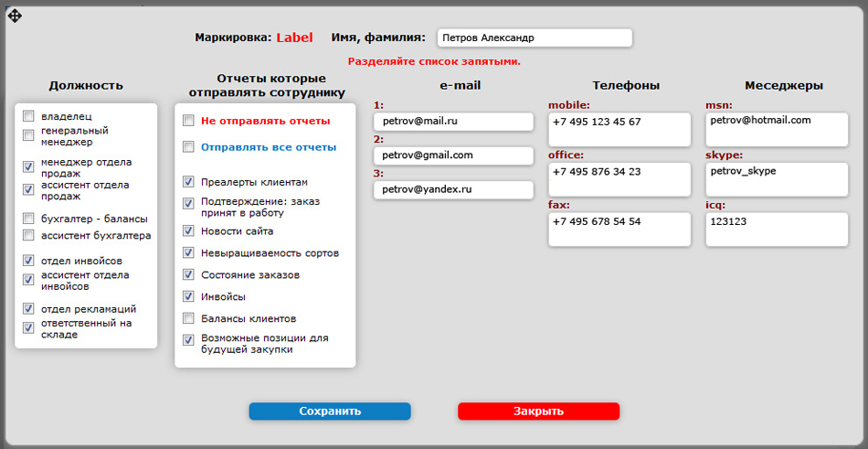Click the mobile phone text area

tap(619, 129)
